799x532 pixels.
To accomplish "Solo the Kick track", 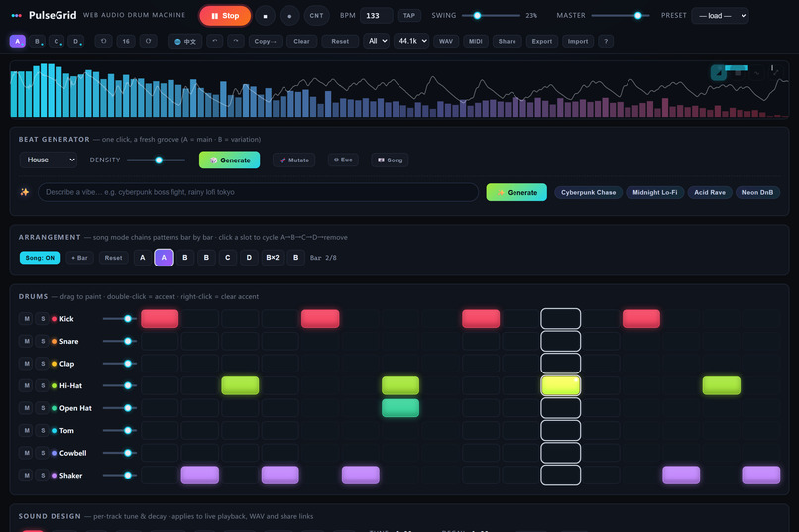I will coord(43,319).
